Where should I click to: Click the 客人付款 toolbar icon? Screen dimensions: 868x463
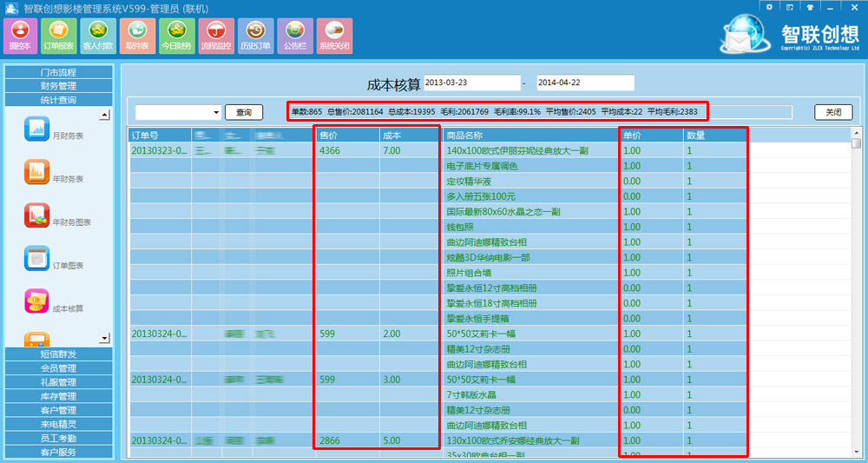pyautogui.click(x=97, y=36)
